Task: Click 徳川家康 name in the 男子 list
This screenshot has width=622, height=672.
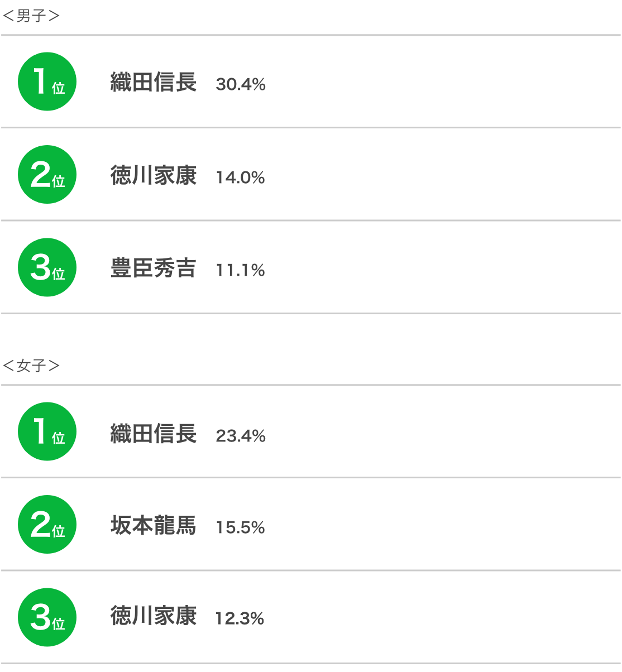Action: point(154,175)
